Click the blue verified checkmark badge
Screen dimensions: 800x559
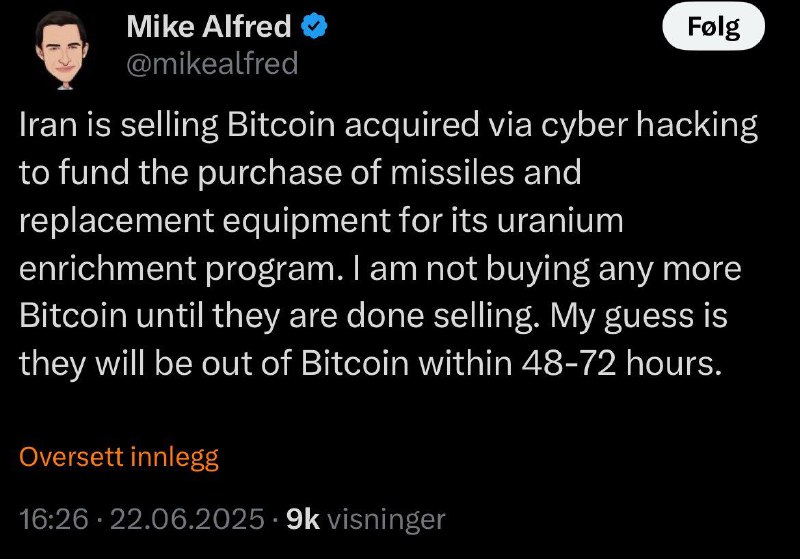point(315,26)
